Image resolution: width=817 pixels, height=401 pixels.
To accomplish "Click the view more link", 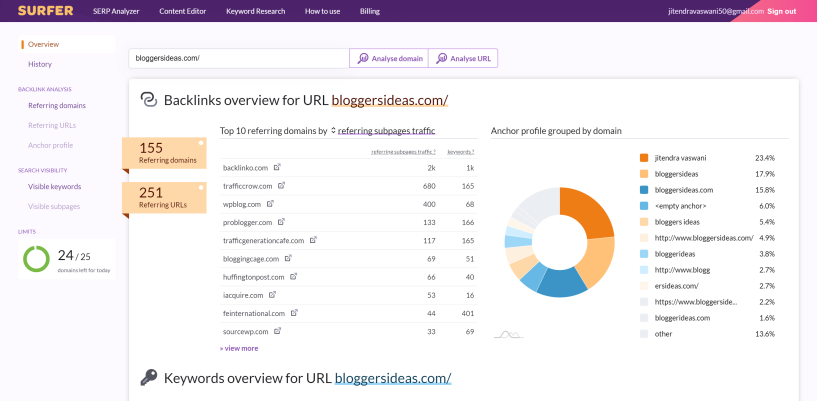I will coord(239,348).
